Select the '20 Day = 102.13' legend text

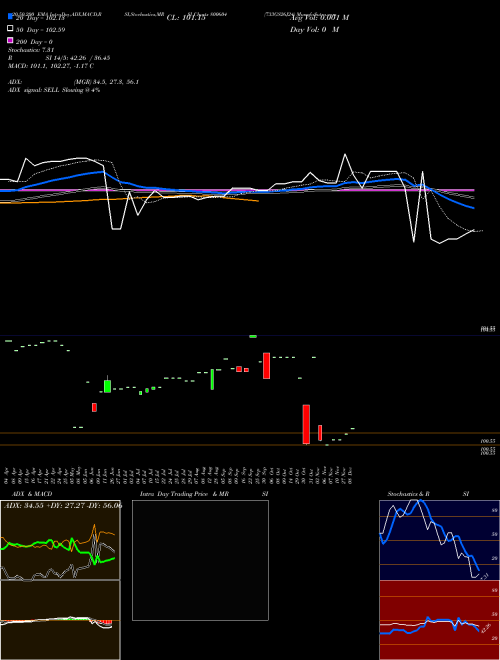tap(40, 18)
